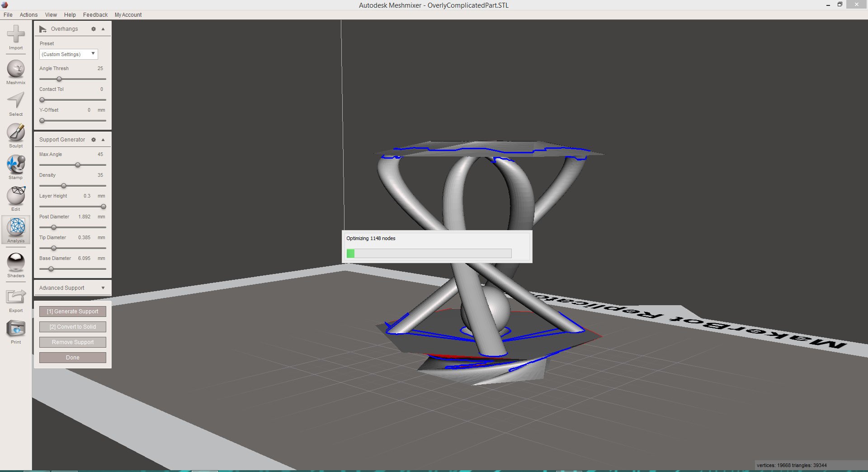Click the Y-Offset slider handle
The height and width of the screenshot is (472, 868).
(42, 121)
